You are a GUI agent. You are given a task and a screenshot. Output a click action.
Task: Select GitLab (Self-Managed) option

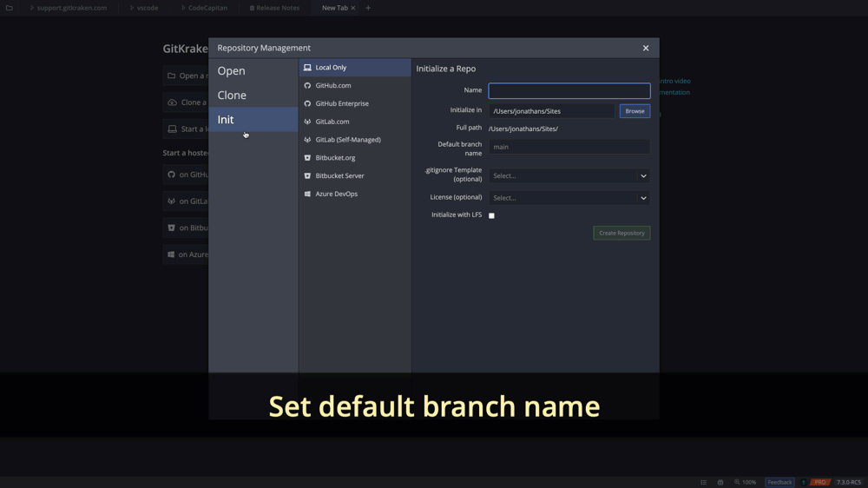(x=355, y=140)
